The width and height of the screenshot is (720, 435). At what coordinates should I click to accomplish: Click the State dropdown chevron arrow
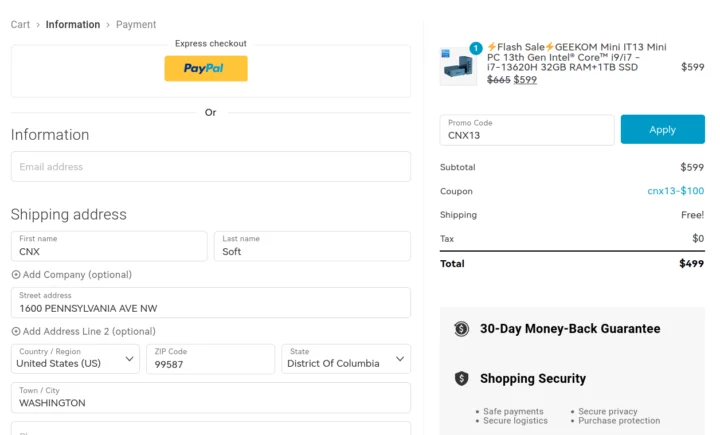(400, 359)
